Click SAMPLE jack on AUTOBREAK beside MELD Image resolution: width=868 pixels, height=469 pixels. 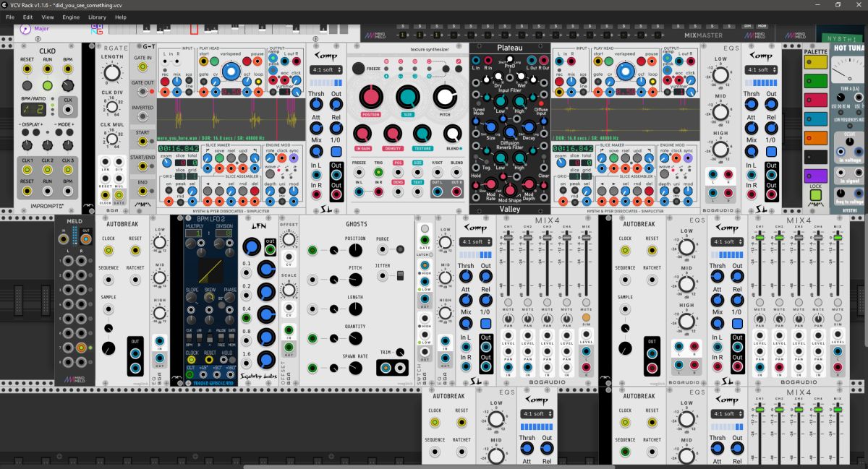tap(109, 309)
